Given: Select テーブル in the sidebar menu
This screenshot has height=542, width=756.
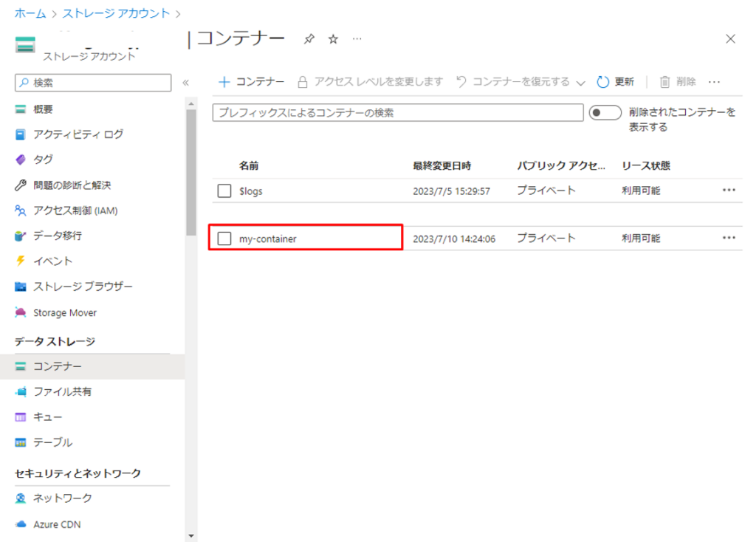Looking at the screenshot, I should coord(52,442).
